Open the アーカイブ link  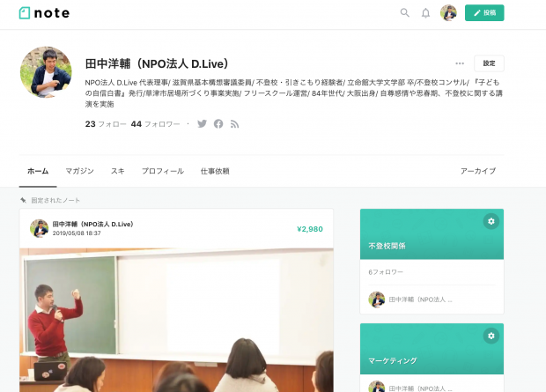coord(478,171)
